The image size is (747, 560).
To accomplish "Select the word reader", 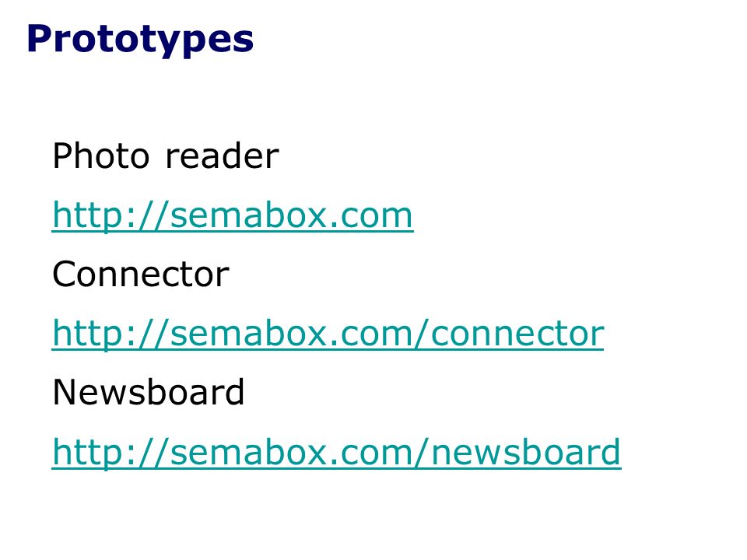I will pos(222,156).
